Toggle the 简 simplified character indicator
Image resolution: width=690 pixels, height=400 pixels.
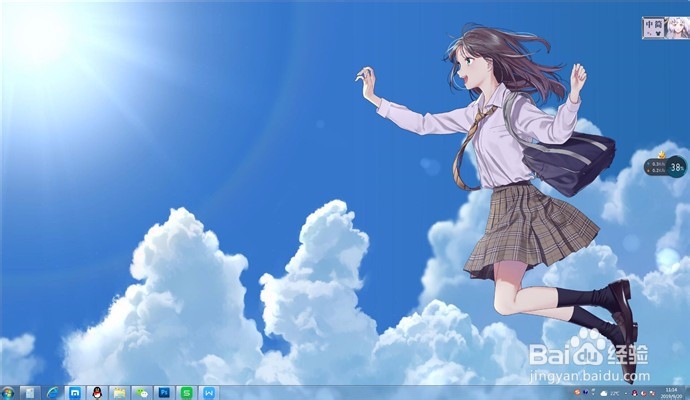(658, 24)
